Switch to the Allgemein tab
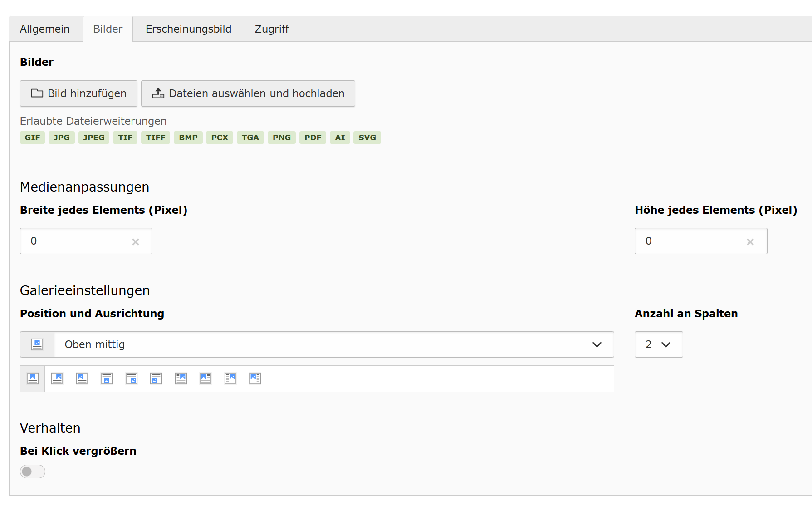 [45, 29]
